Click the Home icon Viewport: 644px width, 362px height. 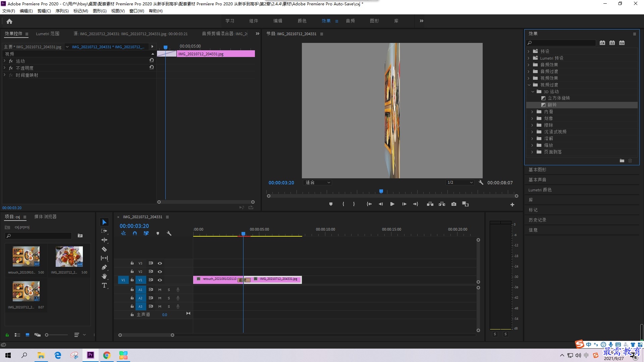coord(9,21)
